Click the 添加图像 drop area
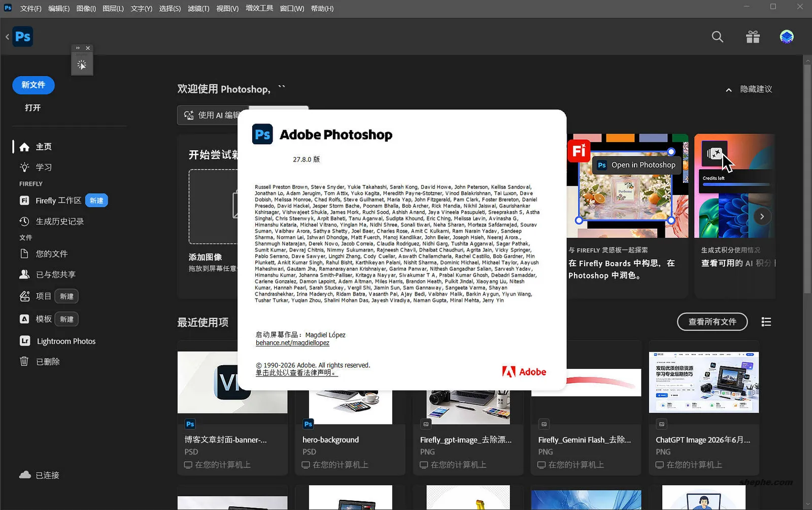The image size is (812, 510). click(213, 207)
